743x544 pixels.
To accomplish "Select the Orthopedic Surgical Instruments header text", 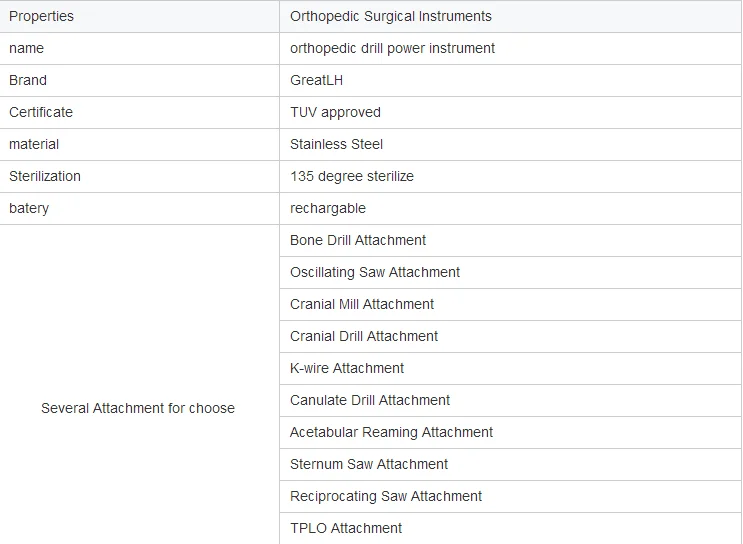I will (391, 17).
